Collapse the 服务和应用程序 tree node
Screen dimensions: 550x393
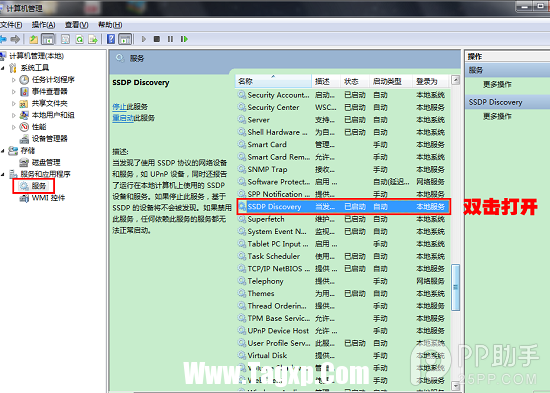pos(3,174)
